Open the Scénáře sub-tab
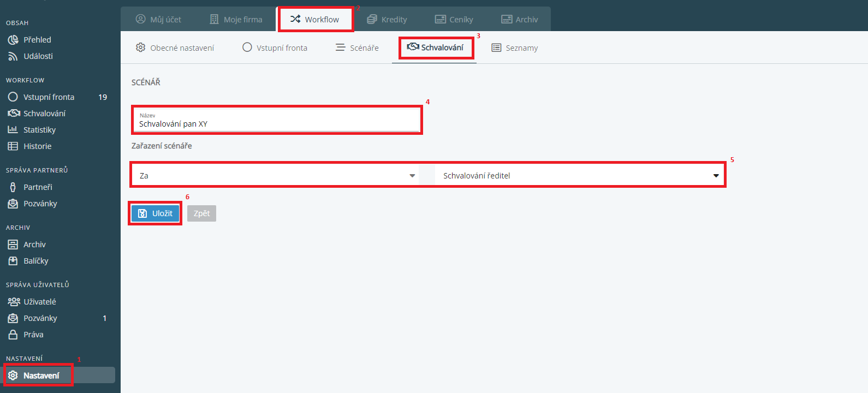868x393 pixels. tap(357, 48)
